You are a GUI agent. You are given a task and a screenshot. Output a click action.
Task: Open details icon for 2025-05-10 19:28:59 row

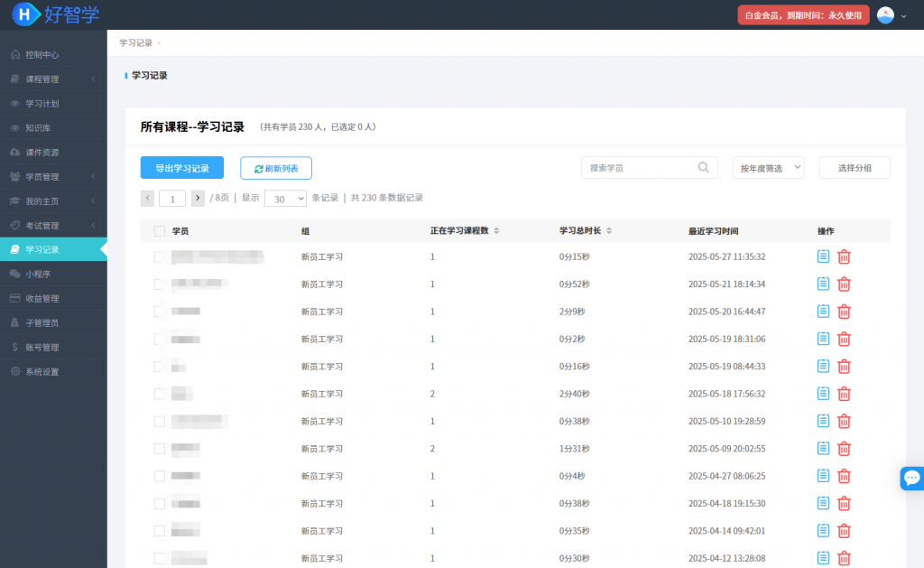823,421
